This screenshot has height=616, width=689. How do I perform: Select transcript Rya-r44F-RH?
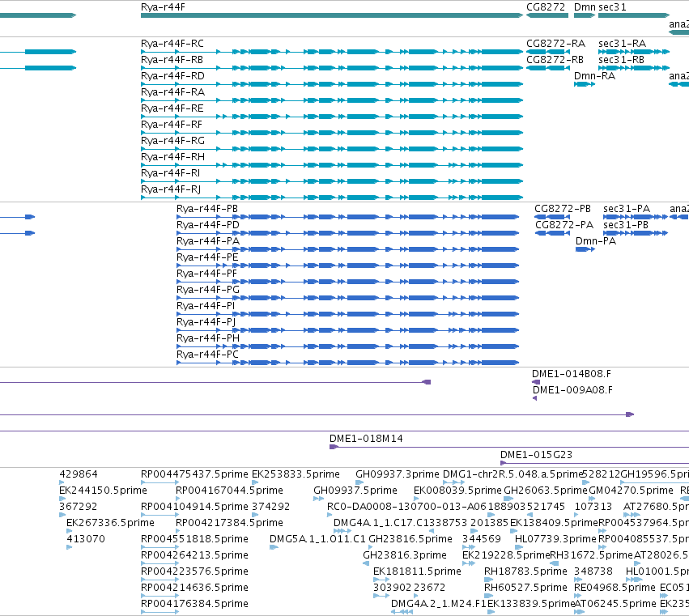172,158
